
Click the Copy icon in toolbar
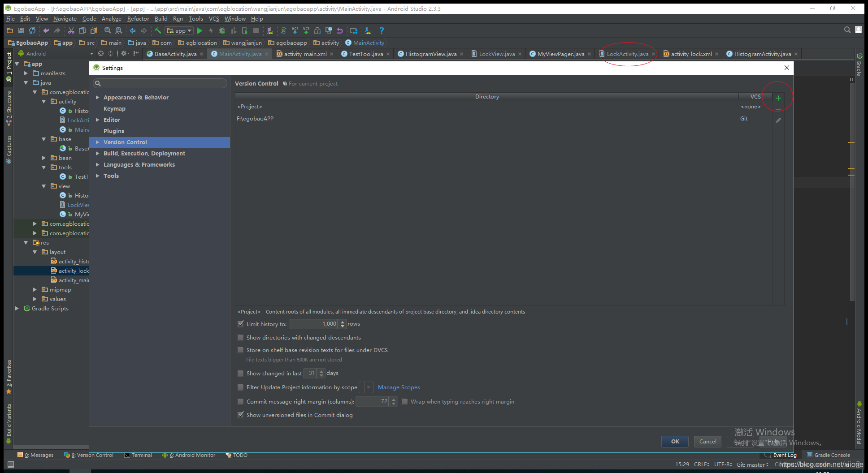pos(82,30)
